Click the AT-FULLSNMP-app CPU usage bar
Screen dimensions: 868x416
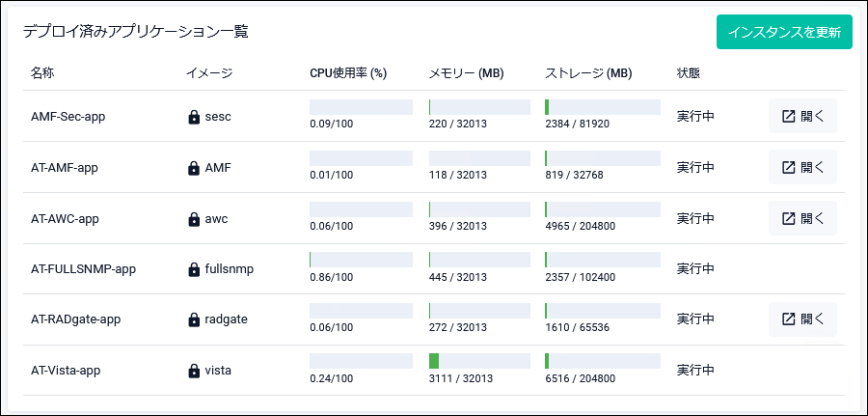click(360, 260)
